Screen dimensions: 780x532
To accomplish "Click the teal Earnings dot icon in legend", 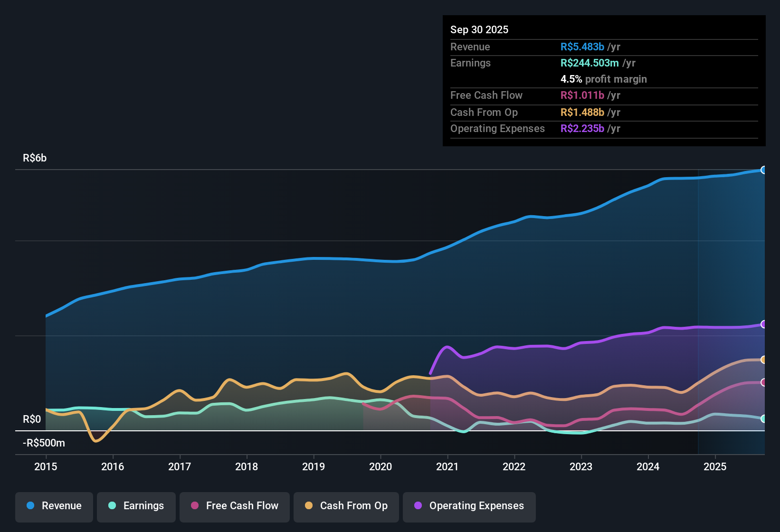I will pyautogui.click(x=112, y=506).
